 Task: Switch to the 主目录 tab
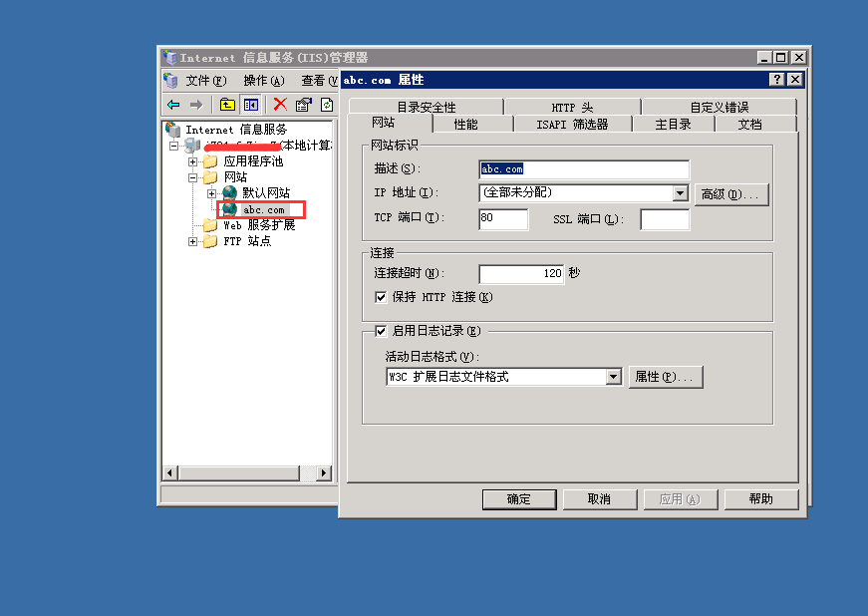click(672, 125)
